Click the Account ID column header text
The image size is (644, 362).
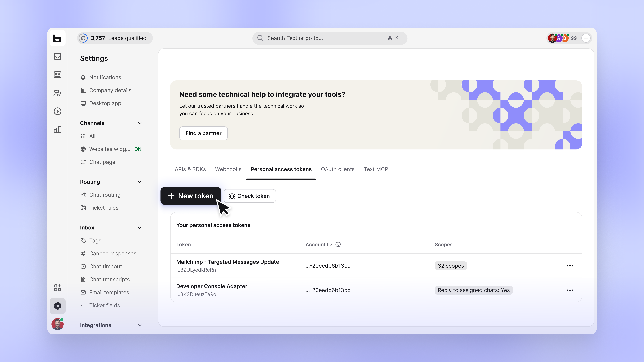click(x=318, y=245)
